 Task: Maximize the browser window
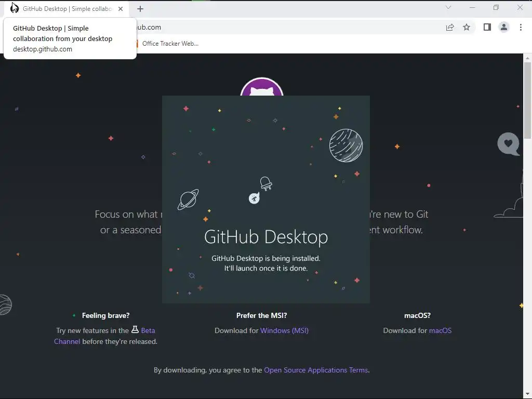click(496, 7)
